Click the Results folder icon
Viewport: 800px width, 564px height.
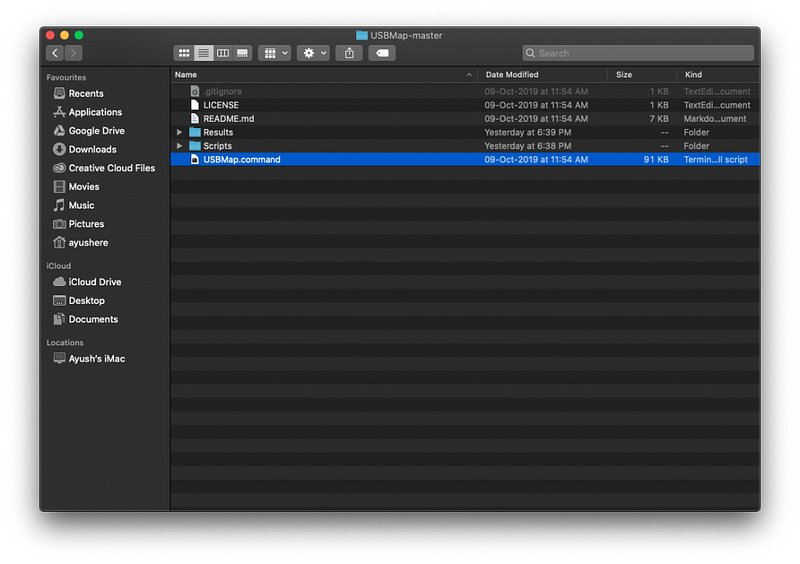pos(195,132)
